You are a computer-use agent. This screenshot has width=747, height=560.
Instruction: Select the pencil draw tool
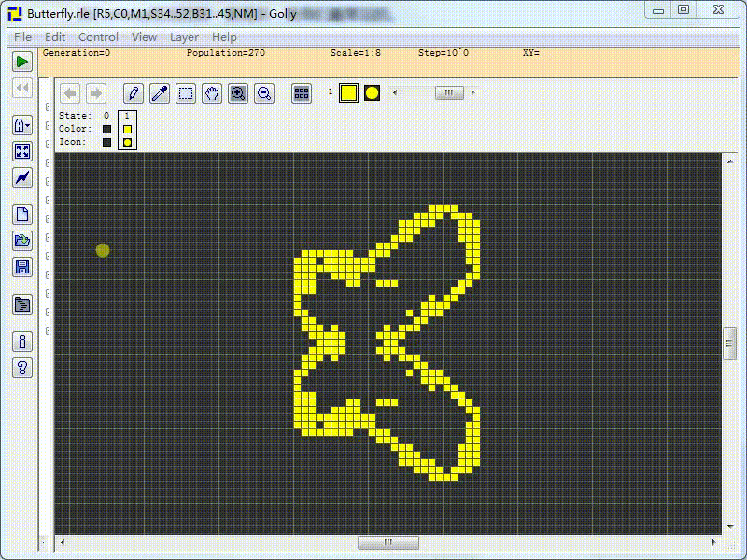click(134, 93)
